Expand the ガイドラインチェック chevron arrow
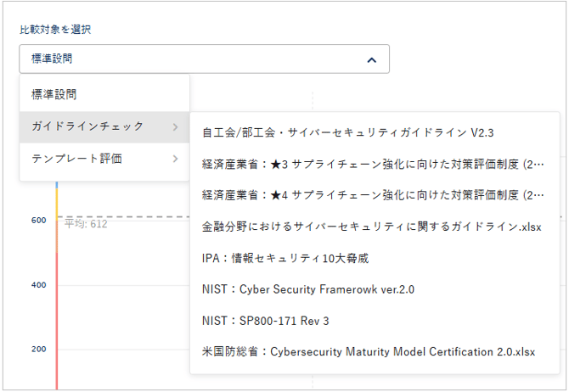This screenshot has width=569, height=392. pos(175,127)
